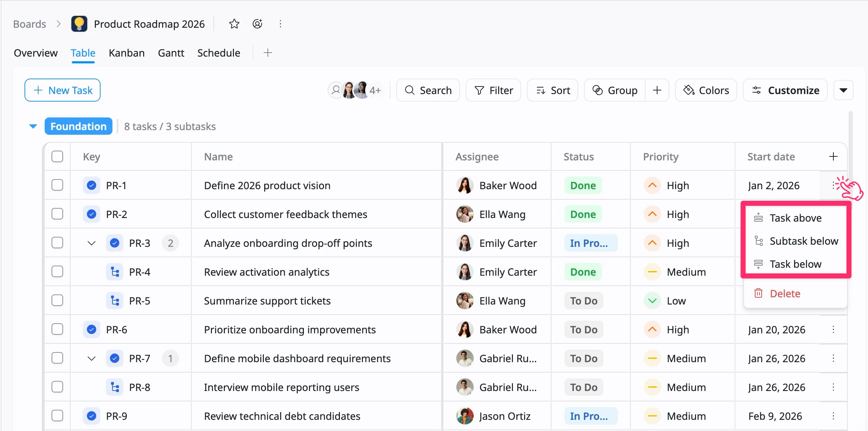The image size is (868, 431).
Task: Click Baker Wood's avatar in PR-1
Action: 465,185
